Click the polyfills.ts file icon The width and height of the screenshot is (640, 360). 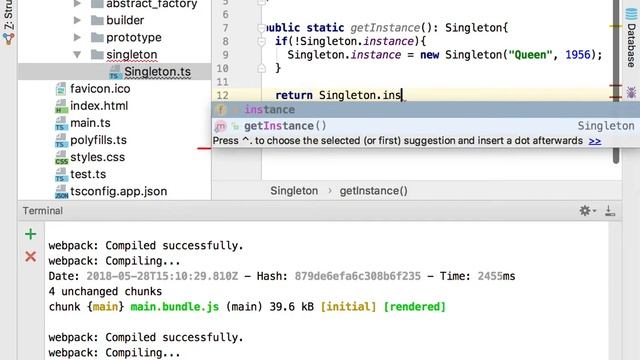point(61,140)
